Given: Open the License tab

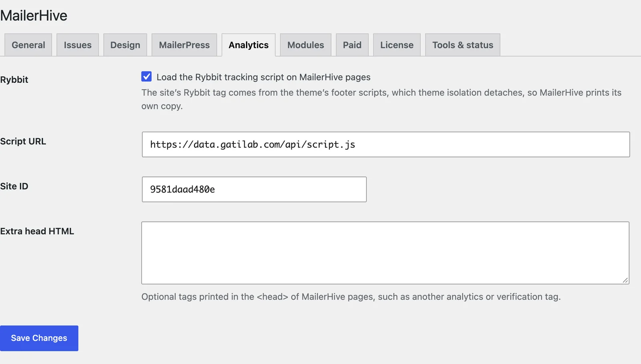Looking at the screenshot, I should point(397,45).
